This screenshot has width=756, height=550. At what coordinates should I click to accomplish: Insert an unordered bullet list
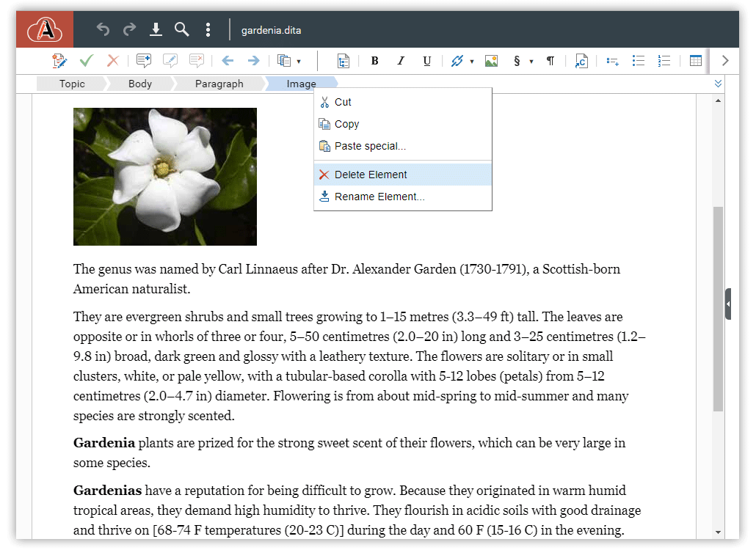639,61
